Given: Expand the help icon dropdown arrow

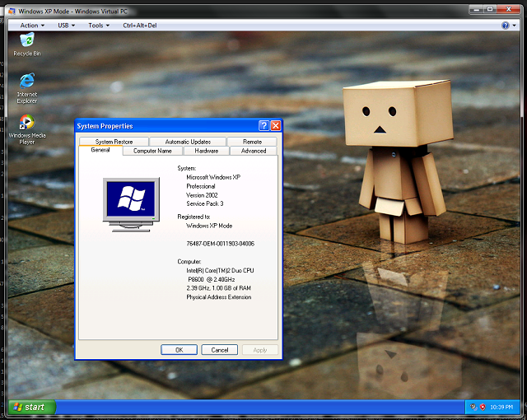Looking at the screenshot, I should 514,26.
